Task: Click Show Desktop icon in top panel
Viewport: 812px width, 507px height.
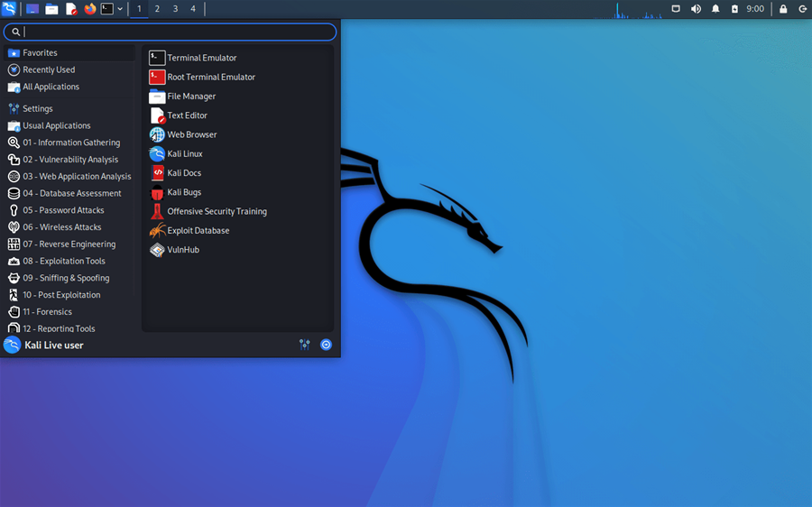Action: click(x=32, y=9)
